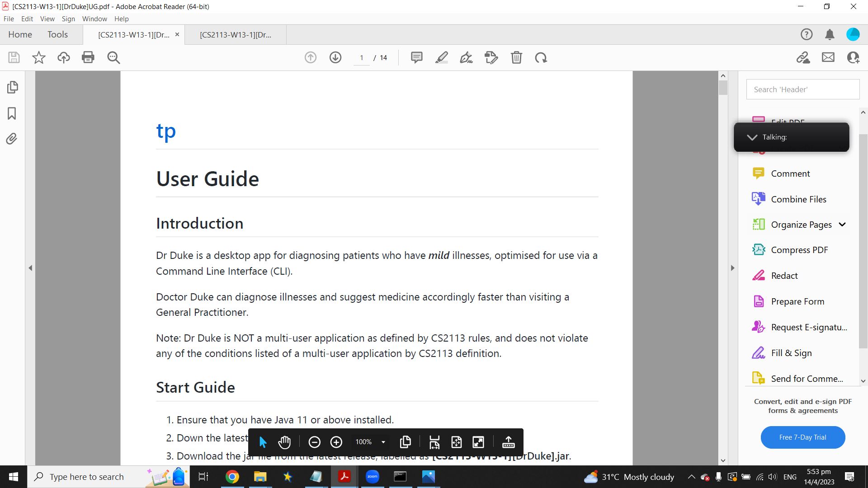Open Compress PDF tool
Screen dimensions: 868x488
(x=799, y=250)
